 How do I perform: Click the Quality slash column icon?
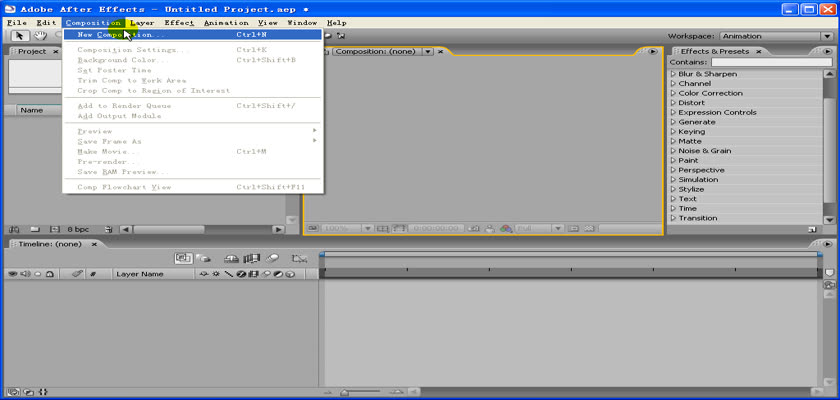pos(229,274)
